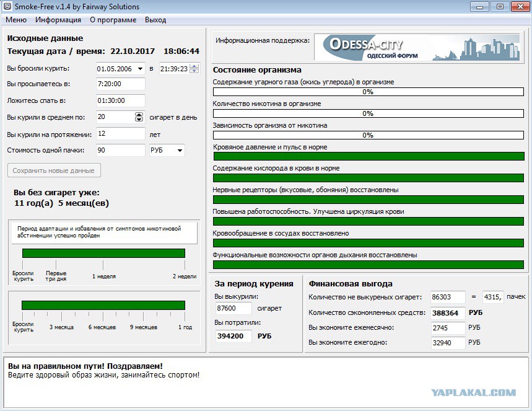Click the Сохранить новые данные button
The image size is (532, 411).
54,170
